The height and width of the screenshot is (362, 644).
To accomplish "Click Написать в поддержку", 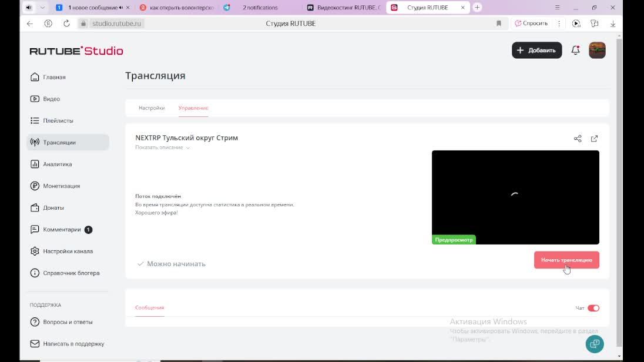I will tap(67, 344).
